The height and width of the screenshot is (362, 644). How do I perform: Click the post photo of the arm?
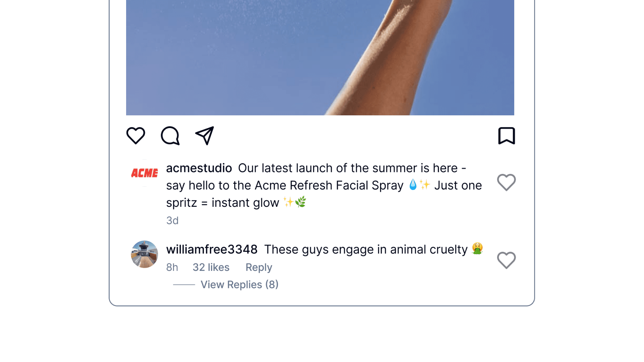pyautogui.click(x=320, y=57)
